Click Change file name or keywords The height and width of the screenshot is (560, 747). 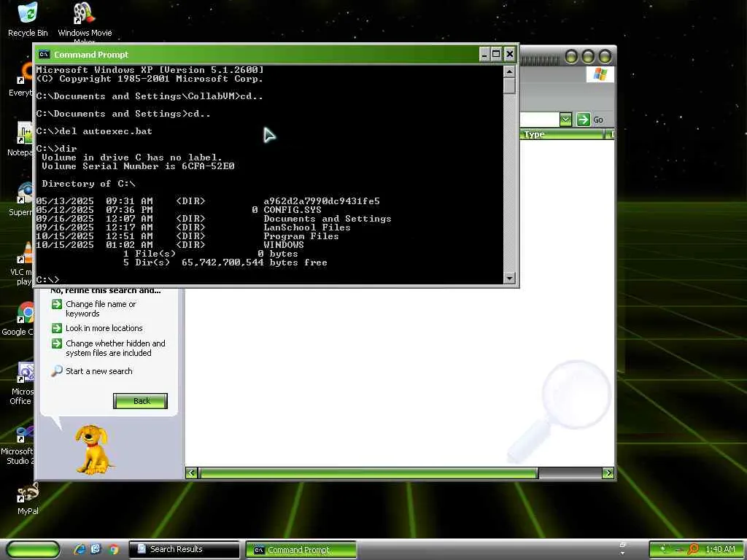(101, 308)
